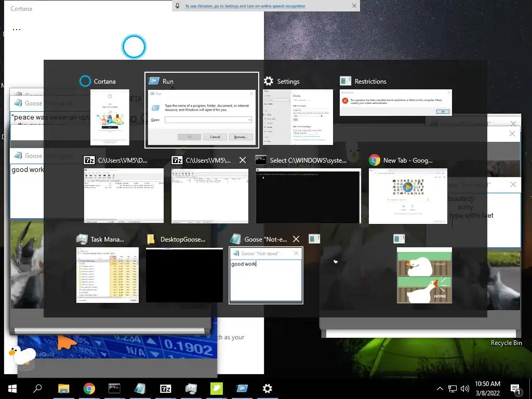Viewport: 532px width, 399px height.
Task: Close Goose Not-epad window from switcher
Action: (296, 239)
